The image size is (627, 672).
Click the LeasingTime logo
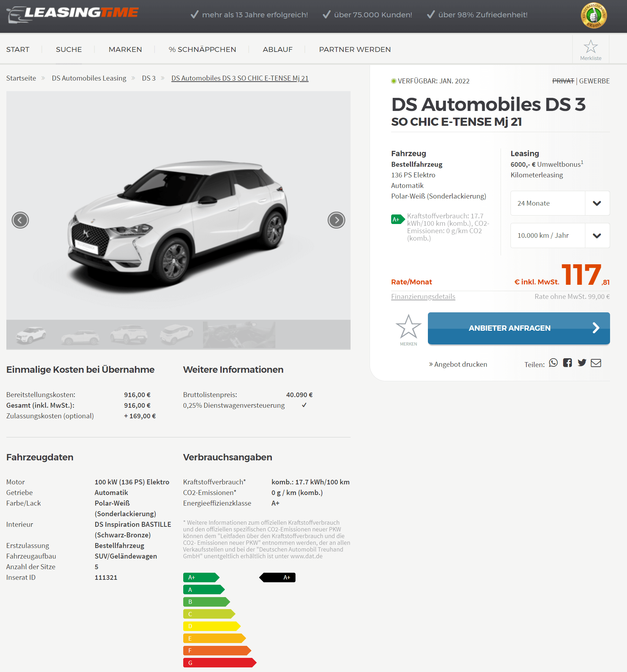(73, 14)
